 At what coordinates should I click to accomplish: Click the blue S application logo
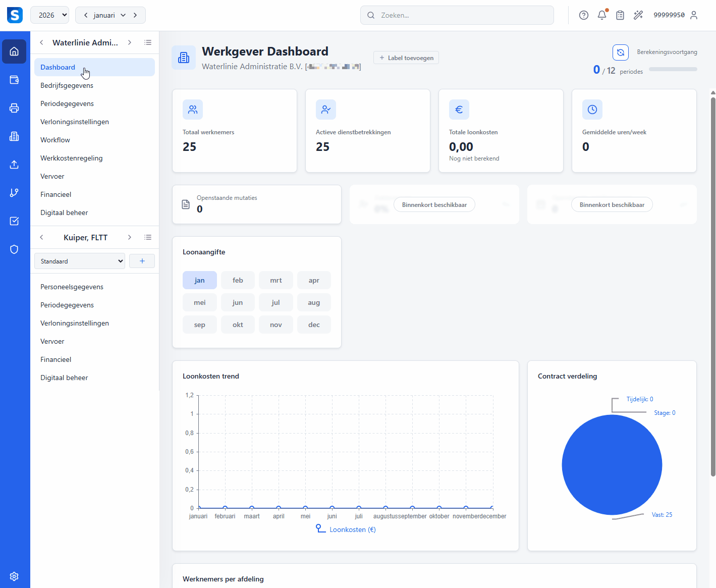tap(15, 15)
